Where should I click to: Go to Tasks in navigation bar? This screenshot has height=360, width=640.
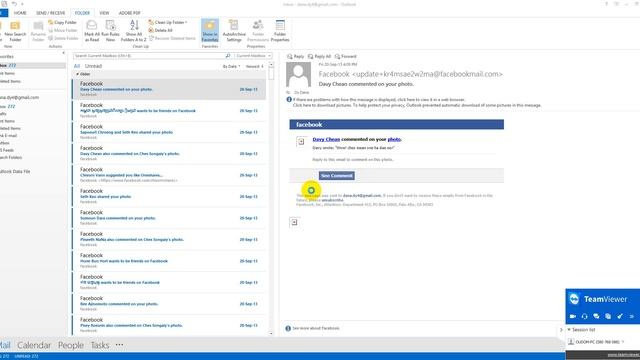pos(100,345)
